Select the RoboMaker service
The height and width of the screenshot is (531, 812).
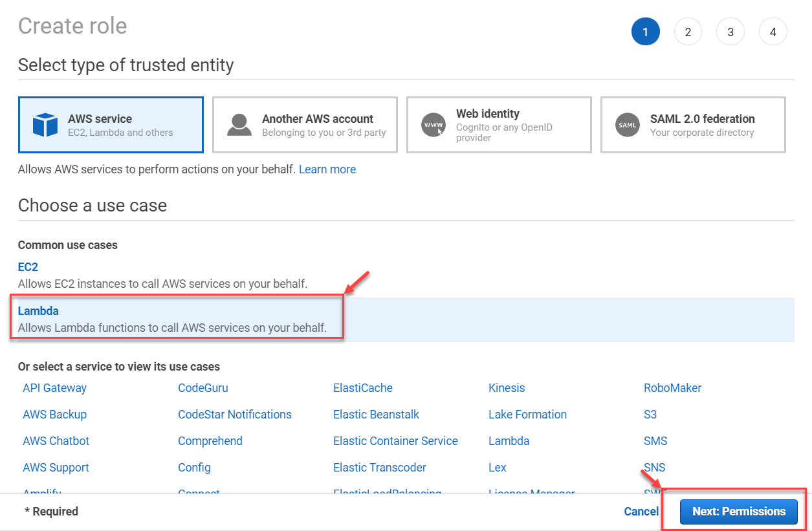(x=672, y=388)
